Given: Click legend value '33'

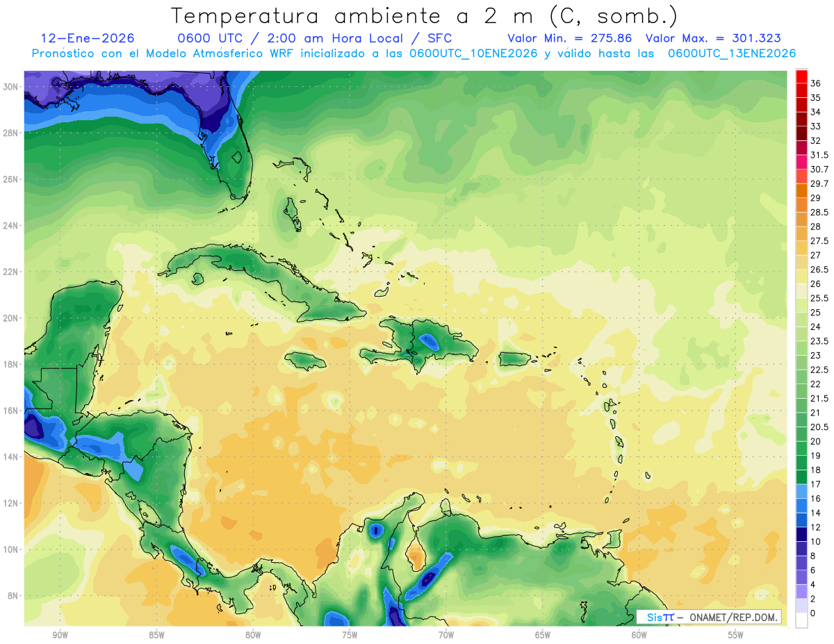Looking at the screenshot, I should (x=816, y=126).
